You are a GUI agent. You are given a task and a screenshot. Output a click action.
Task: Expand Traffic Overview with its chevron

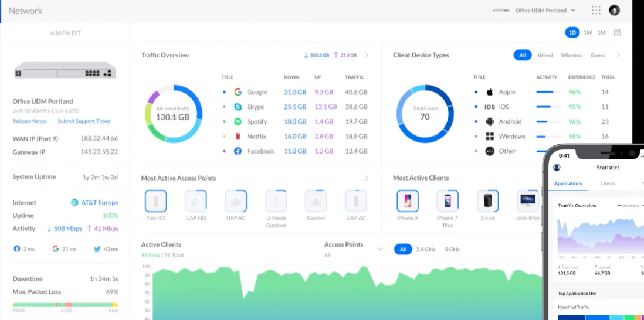[x=367, y=55]
